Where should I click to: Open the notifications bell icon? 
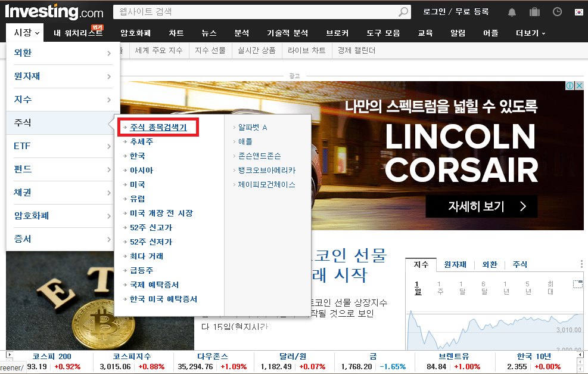point(512,12)
